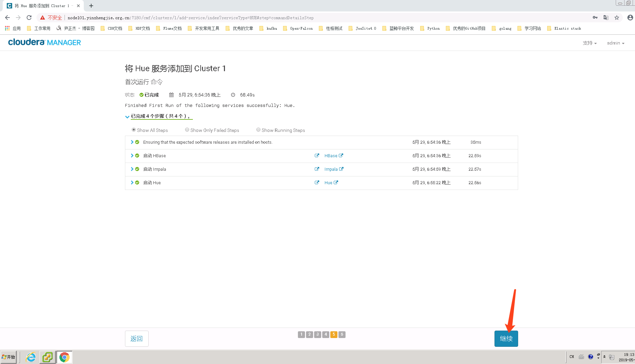
Task: Open Chrome from the Windows taskbar
Action: pyautogui.click(x=64, y=357)
